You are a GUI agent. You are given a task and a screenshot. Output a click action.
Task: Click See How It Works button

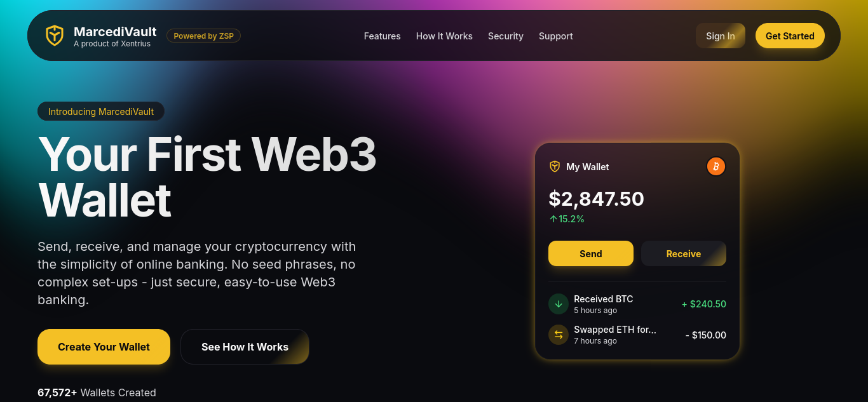(x=245, y=347)
